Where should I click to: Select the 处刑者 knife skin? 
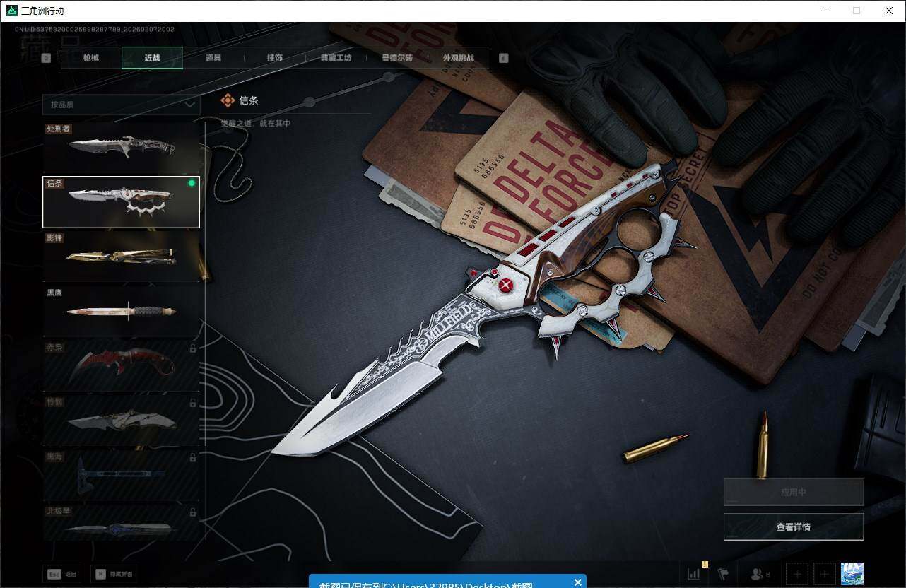tap(121, 148)
